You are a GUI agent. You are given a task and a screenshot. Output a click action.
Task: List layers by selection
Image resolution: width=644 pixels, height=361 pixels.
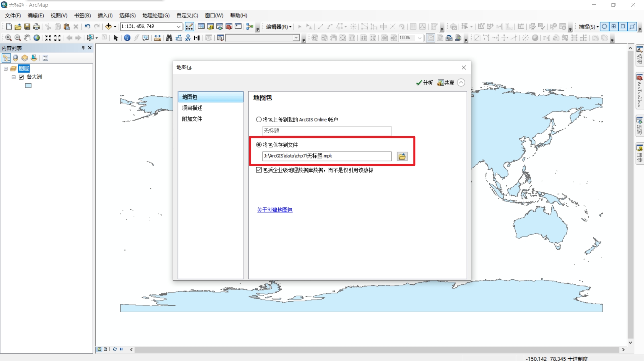tap(34, 58)
